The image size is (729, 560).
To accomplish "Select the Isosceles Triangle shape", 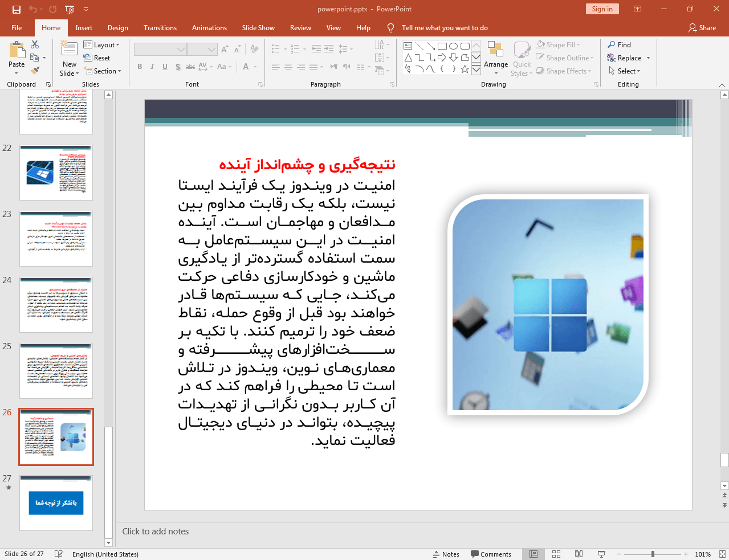I will coord(408,58).
